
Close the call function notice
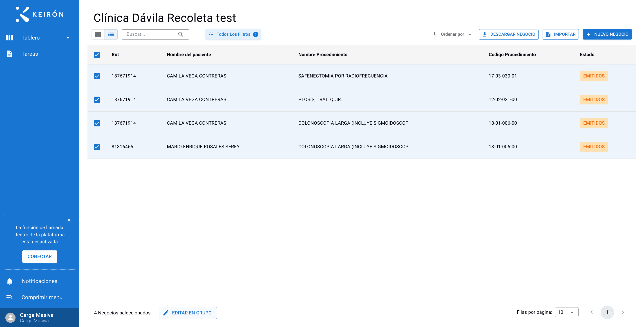tap(69, 220)
